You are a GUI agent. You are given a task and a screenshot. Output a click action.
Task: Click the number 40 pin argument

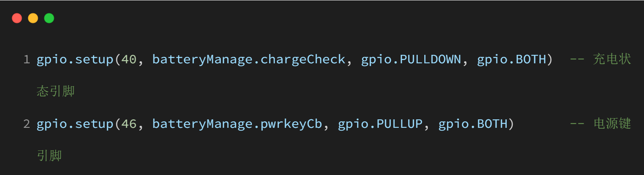tap(129, 60)
